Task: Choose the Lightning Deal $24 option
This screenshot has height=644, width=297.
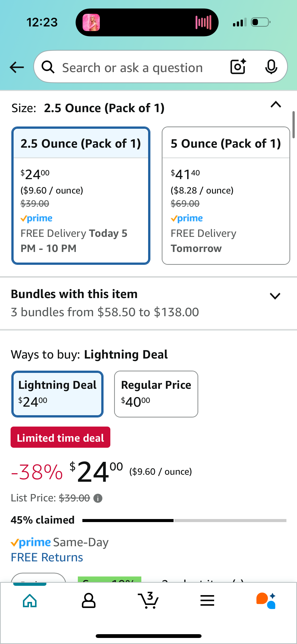Action: coord(57,394)
